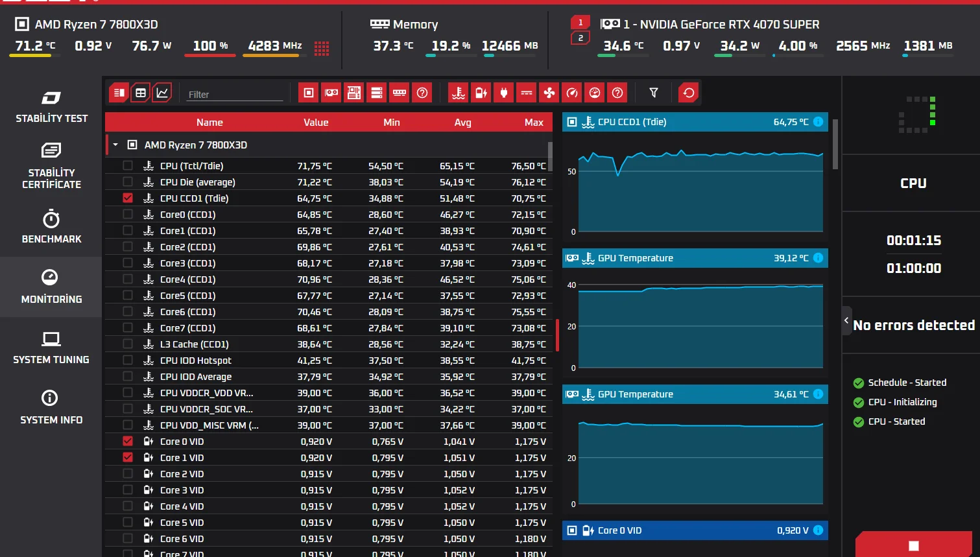Open the CPU core grid icon near 4283 MHz
The width and height of the screenshot is (980, 557).
click(x=322, y=48)
